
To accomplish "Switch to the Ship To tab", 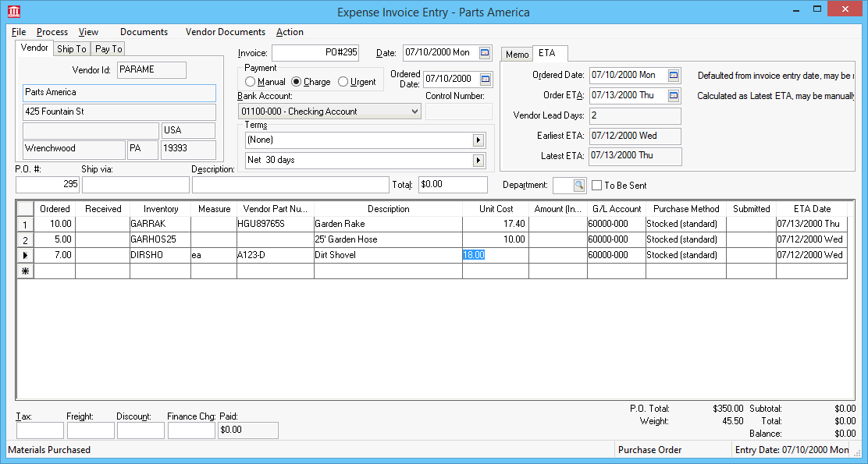I will [71, 48].
